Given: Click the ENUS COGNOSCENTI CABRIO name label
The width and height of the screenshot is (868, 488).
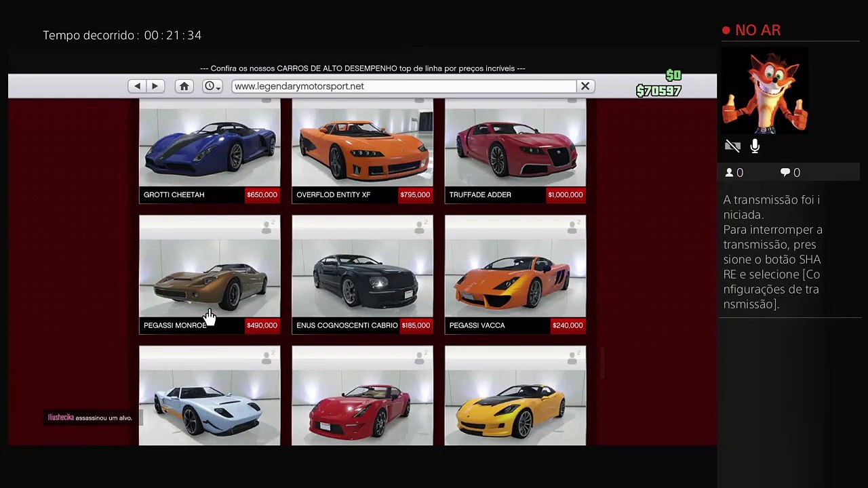Looking at the screenshot, I should 347,325.
